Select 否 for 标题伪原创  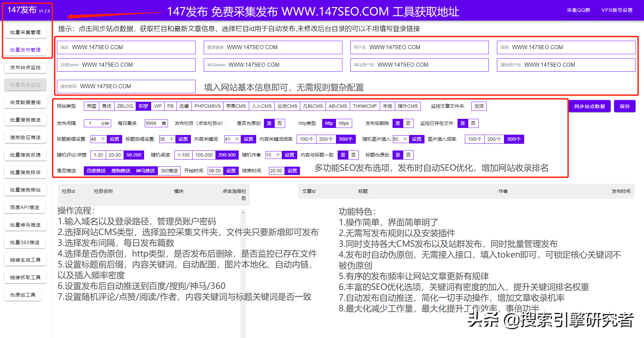tap(408, 155)
